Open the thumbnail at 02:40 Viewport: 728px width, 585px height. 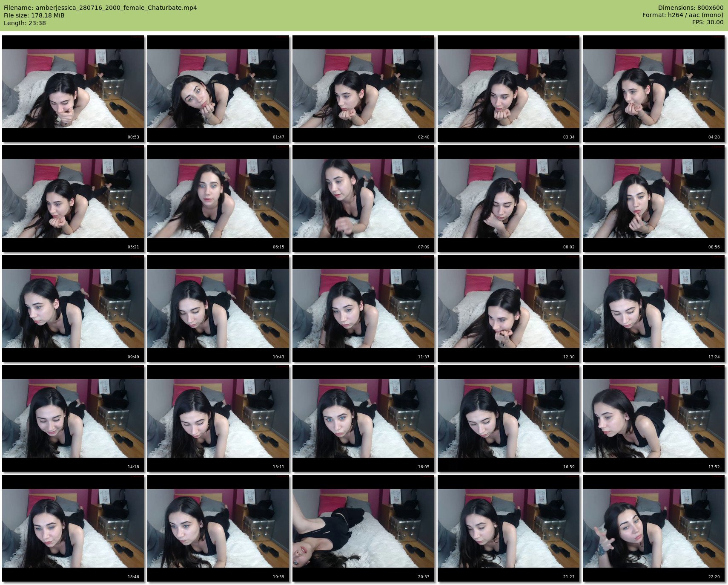[x=363, y=89]
